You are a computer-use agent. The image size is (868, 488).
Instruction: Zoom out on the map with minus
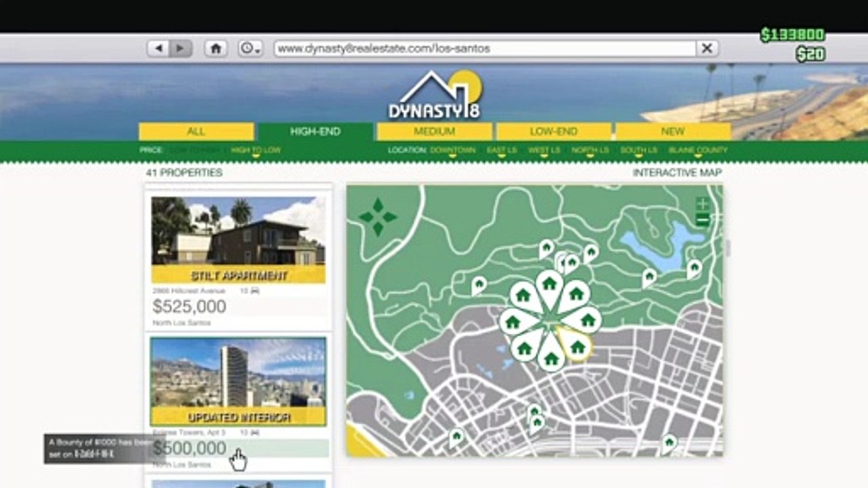point(703,220)
